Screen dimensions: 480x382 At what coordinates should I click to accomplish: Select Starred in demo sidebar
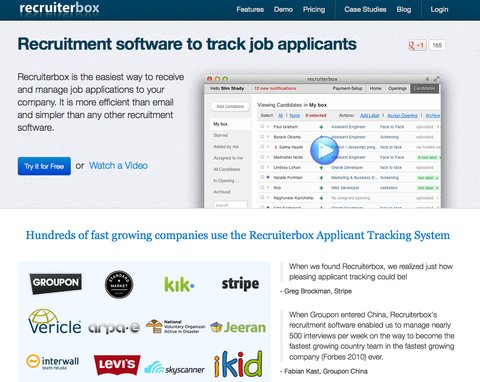point(221,135)
